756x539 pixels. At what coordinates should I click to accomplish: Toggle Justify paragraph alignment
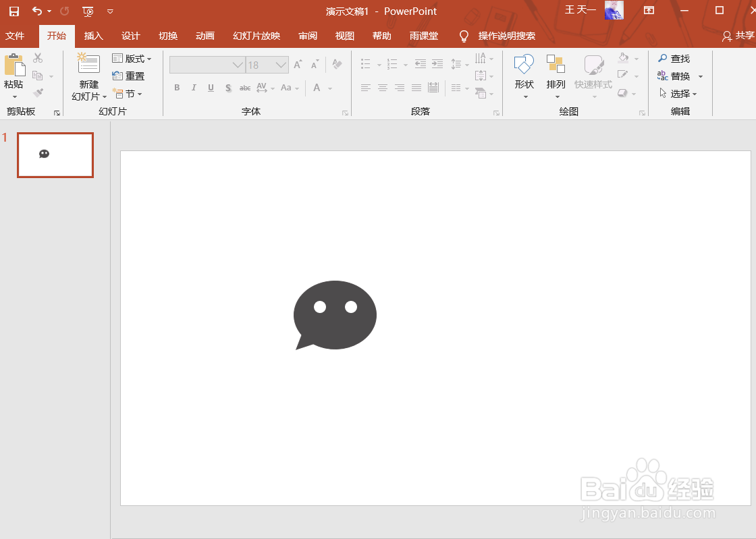(x=416, y=88)
